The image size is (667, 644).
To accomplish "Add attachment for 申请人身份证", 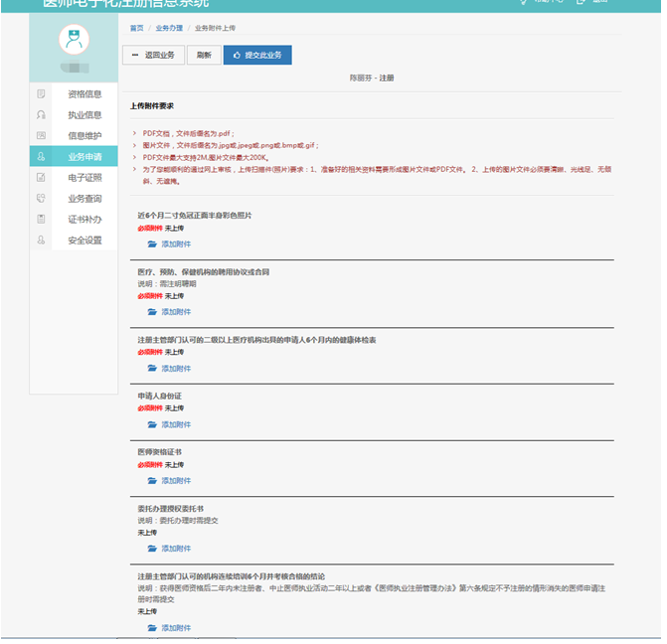I will [169, 424].
